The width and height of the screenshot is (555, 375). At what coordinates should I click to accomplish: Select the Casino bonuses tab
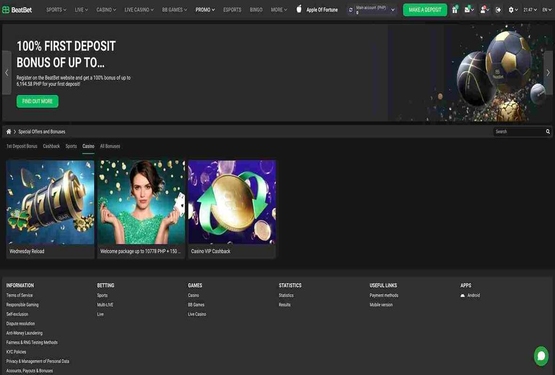[88, 146]
